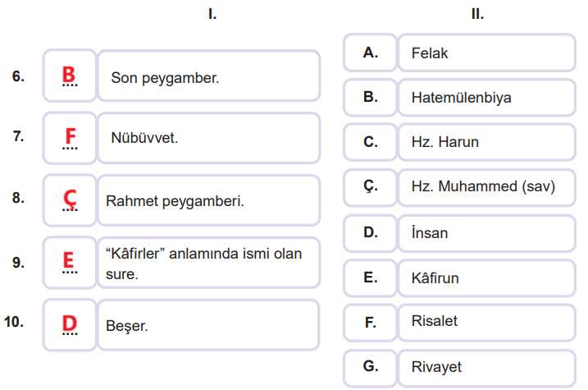Viewport: 588px width, 390px height.
Task: Select the answer box for question 9
Action: [x=69, y=263]
